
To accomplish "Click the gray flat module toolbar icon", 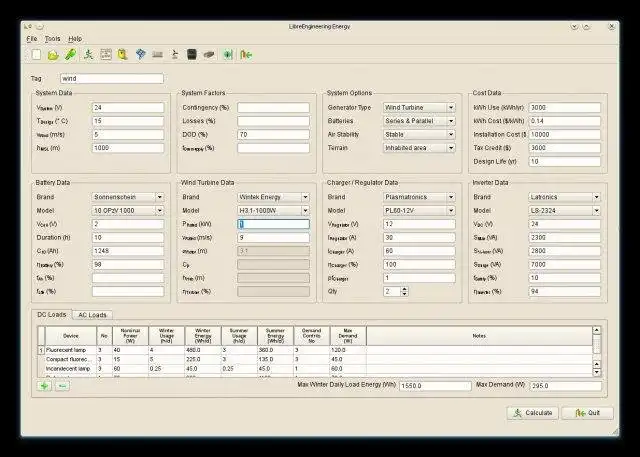I will 158,54.
